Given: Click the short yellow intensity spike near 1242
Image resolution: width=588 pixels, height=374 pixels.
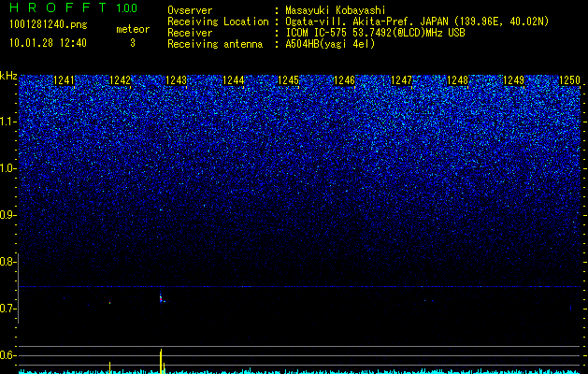Looking at the screenshot, I should [x=110, y=367].
